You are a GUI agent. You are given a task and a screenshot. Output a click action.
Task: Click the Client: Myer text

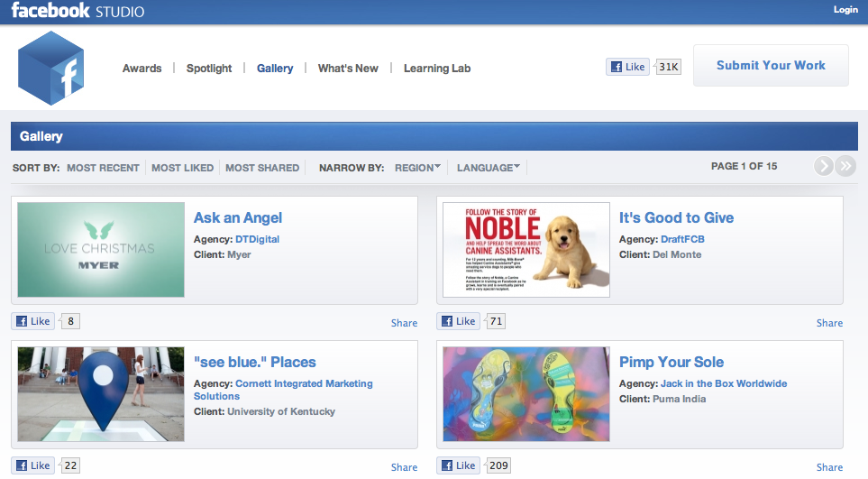coord(222,254)
